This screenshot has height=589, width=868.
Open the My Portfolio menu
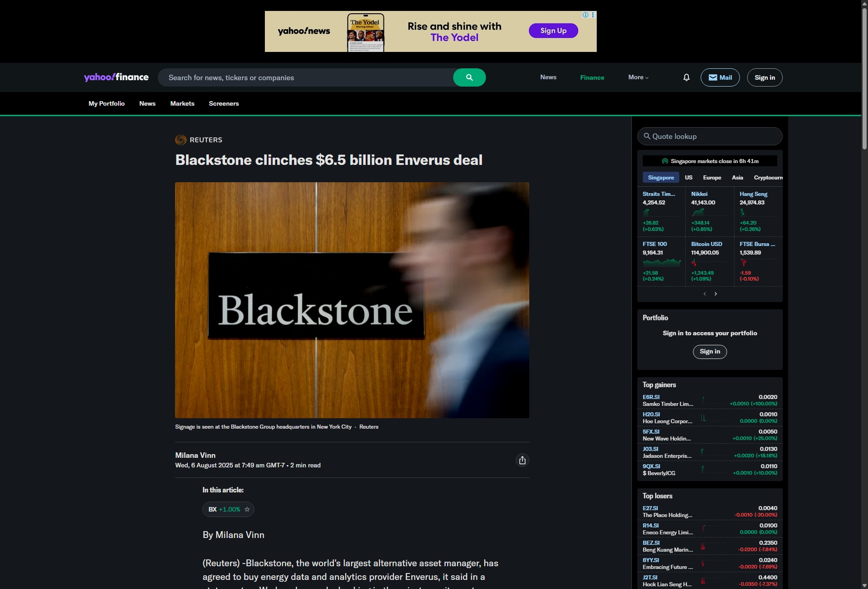point(107,103)
